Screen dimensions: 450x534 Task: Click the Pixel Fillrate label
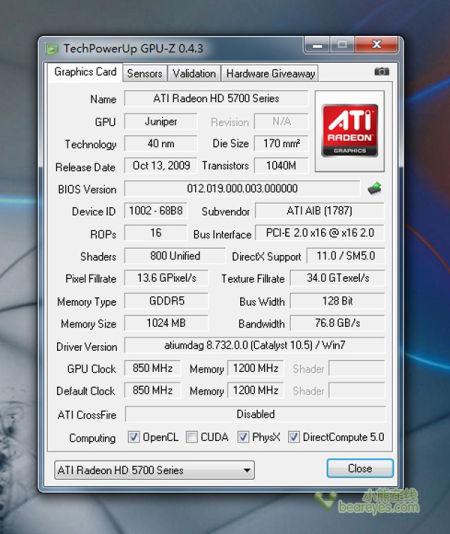point(91,279)
